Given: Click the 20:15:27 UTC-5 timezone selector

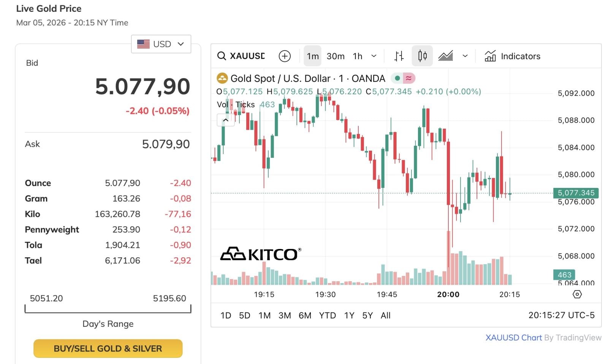Looking at the screenshot, I should (561, 315).
